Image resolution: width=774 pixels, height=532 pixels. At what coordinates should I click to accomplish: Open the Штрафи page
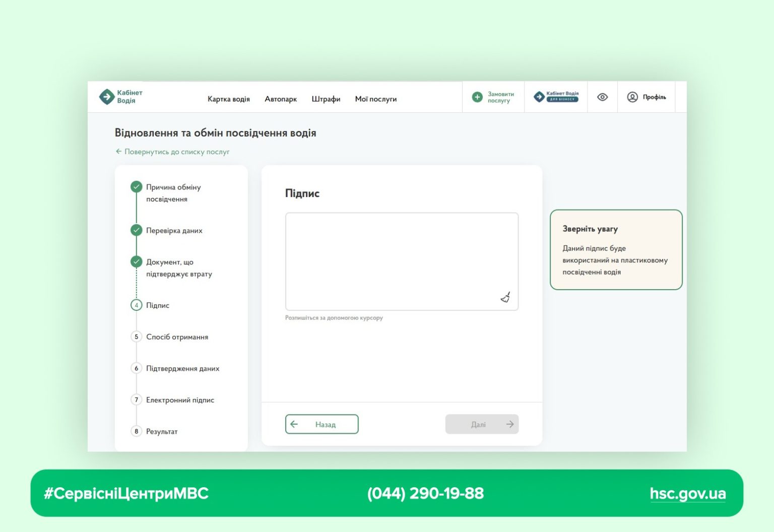tap(326, 99)
